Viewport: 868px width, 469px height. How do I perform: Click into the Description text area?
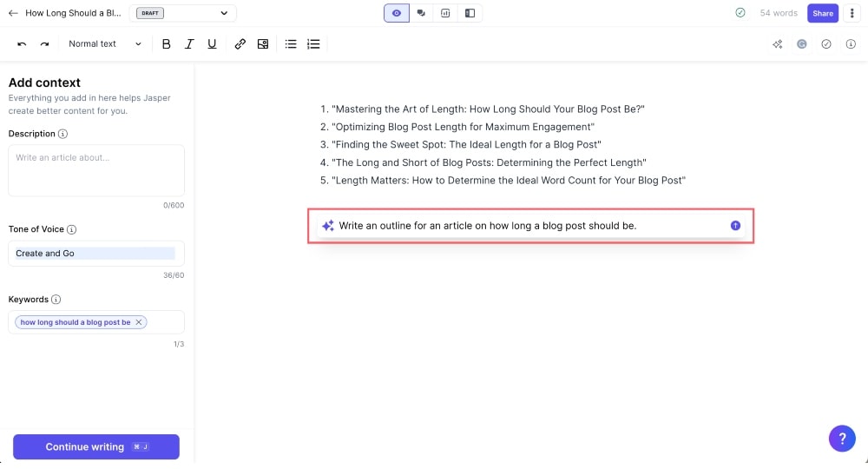point(95,170)
